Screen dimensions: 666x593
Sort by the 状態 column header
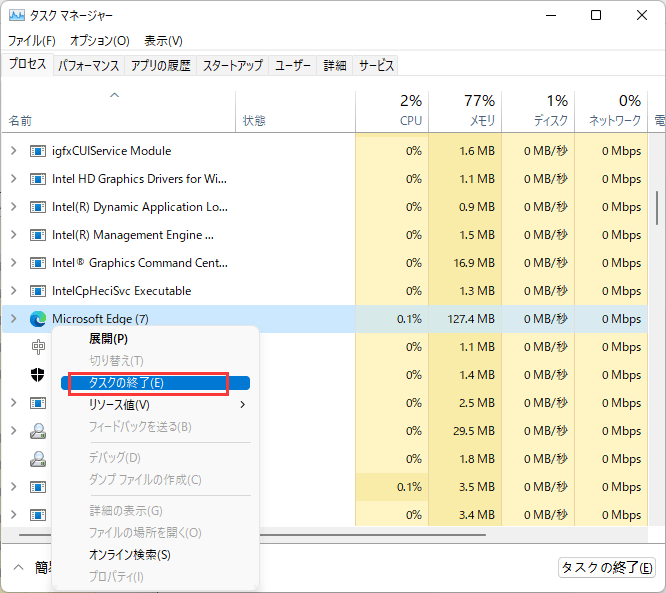tap(295, 111)
